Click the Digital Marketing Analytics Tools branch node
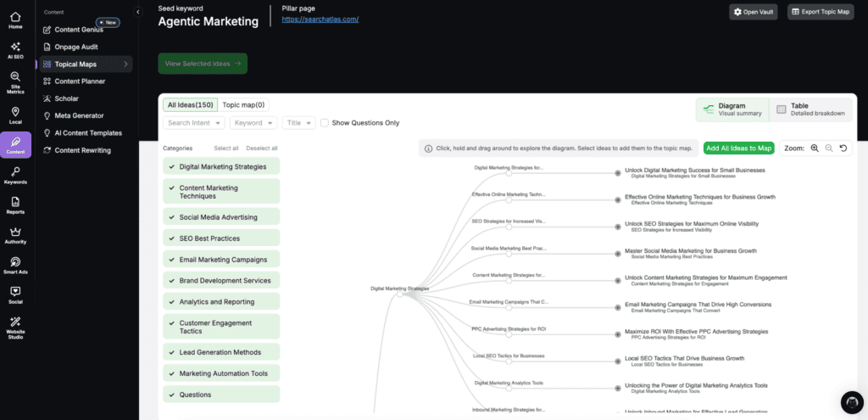 509,389
